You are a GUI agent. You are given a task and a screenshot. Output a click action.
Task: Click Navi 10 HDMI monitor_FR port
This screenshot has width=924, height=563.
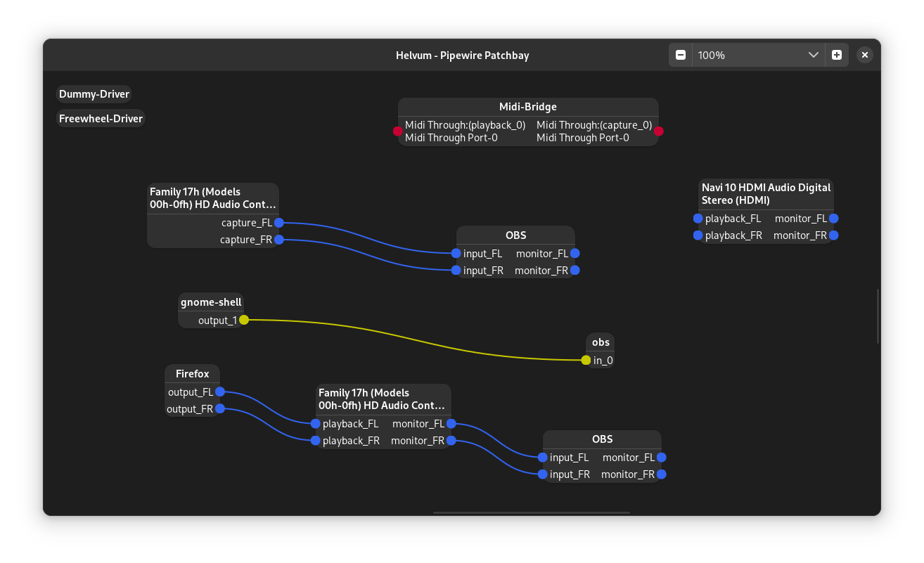[x=834, y=235]
